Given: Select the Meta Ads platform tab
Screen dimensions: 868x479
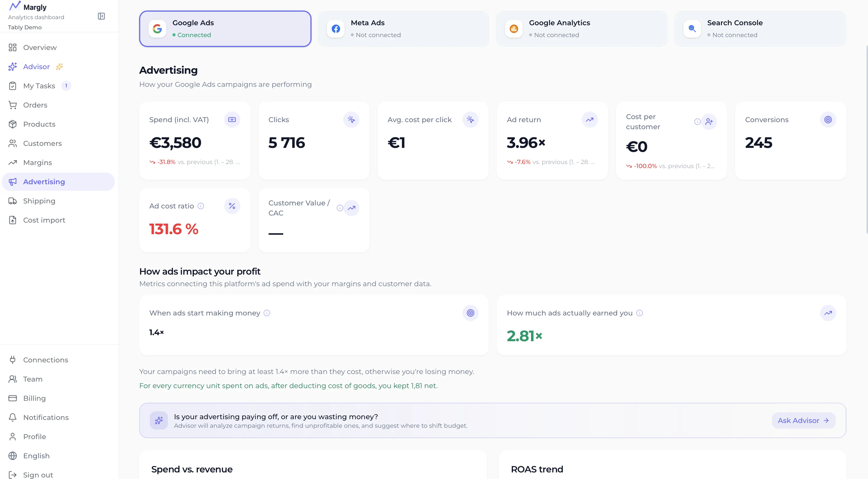Looking at the screenshot, I should (x=403, y=29).
